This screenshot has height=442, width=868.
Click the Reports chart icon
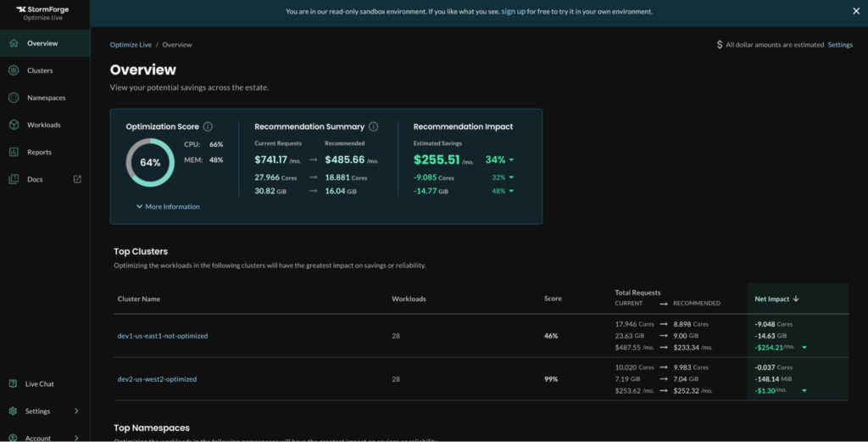pyautogui.click(x=14, y=152)
